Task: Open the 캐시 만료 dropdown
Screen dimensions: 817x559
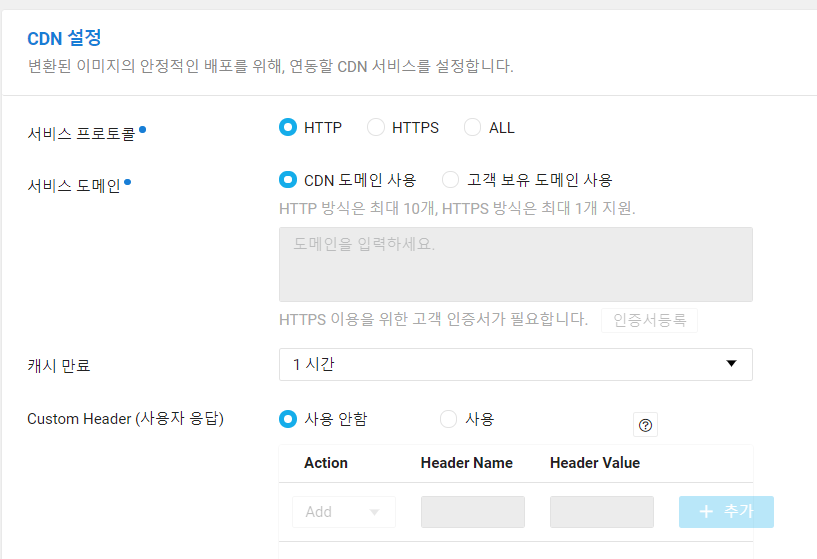Action: coord(516,364)
